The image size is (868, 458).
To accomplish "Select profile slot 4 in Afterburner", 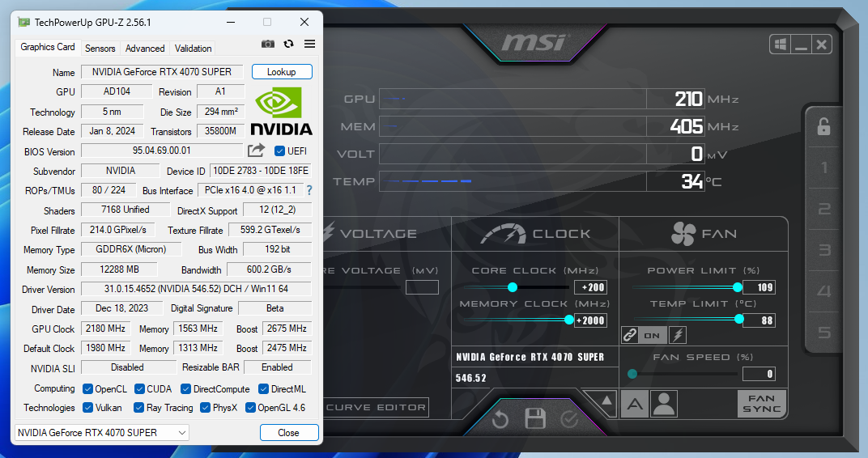I will pos(824,291).
